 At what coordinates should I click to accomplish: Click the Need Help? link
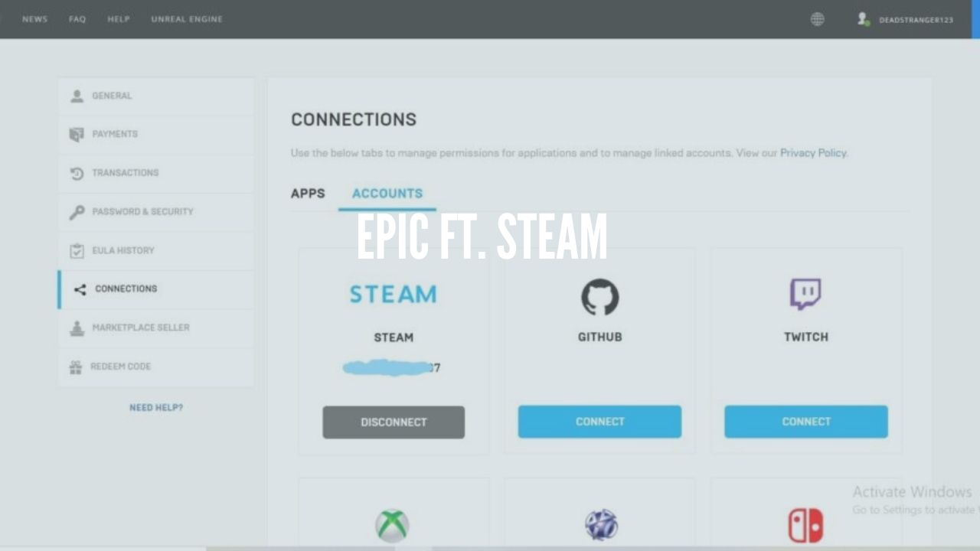pyautogui.click(x=156, y=408)
